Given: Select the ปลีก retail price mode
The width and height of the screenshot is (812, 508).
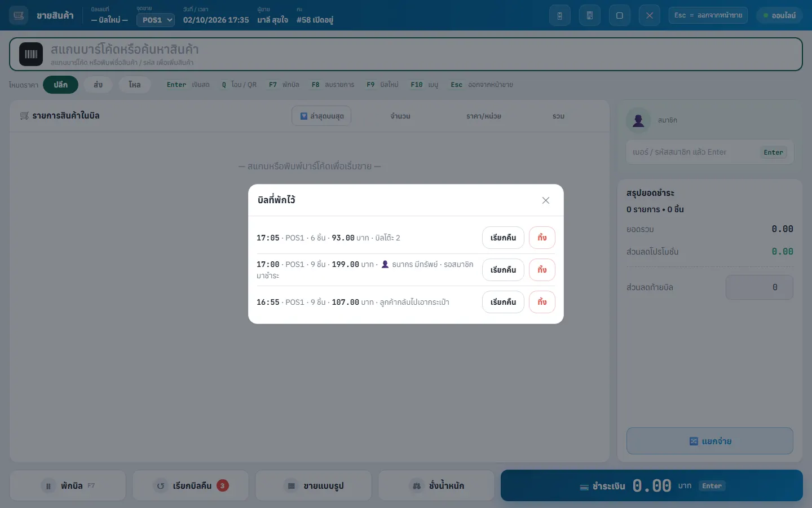Looking at the screenshot, I should [x=60, y=85].
